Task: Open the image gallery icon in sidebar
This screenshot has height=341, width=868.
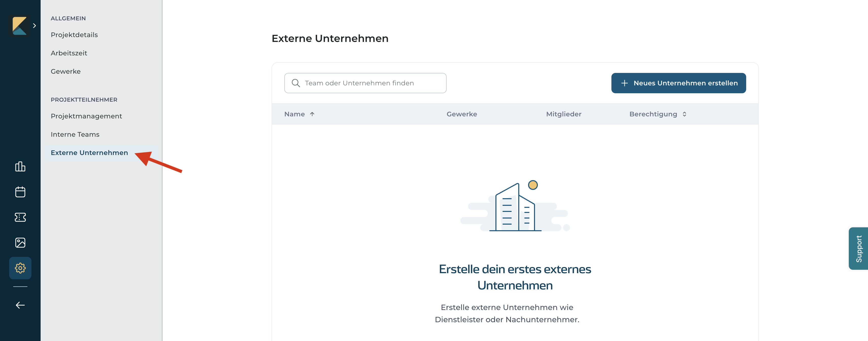Action: pos(20,242)
